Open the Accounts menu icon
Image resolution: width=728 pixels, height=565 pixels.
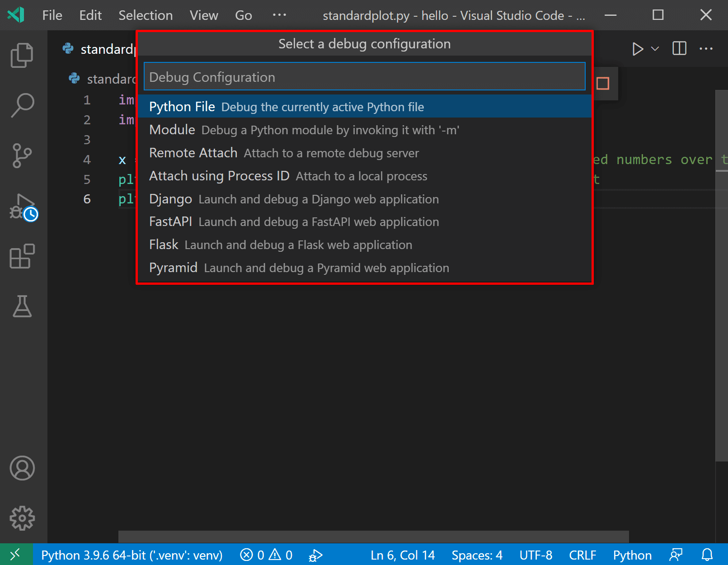point(22,468)
